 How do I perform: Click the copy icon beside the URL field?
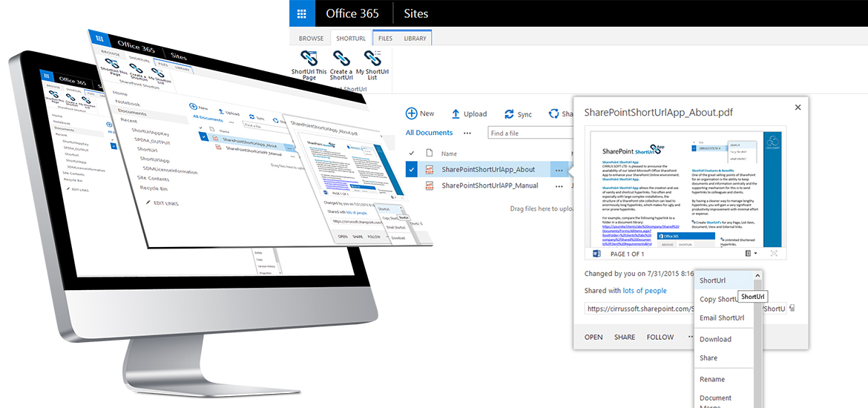(x=792, y=309)
